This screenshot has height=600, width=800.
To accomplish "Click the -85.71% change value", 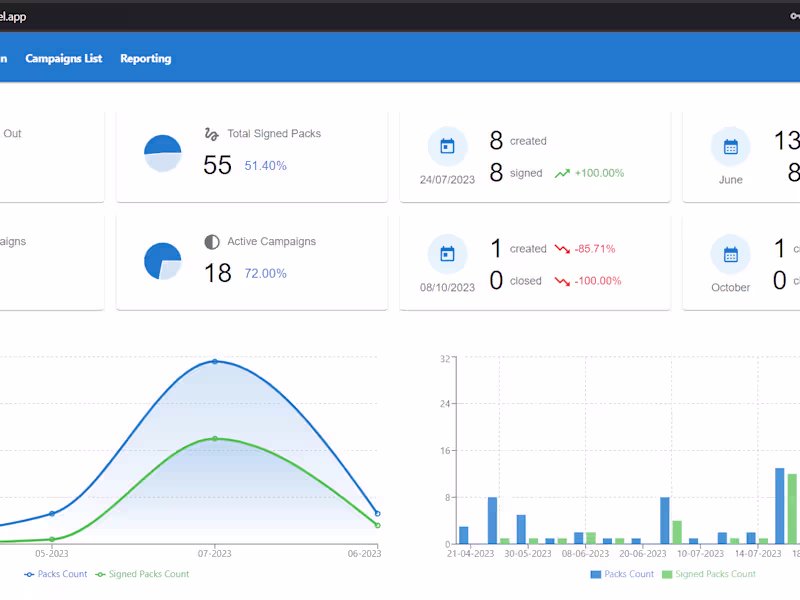I will [x=595, y=248].
